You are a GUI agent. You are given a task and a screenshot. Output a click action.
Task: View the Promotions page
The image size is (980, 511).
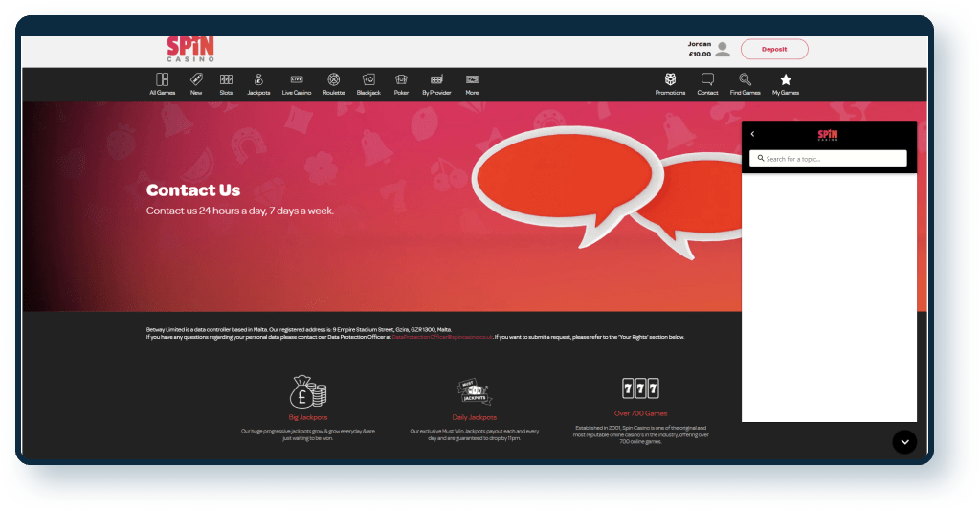(x=670, y=84)
